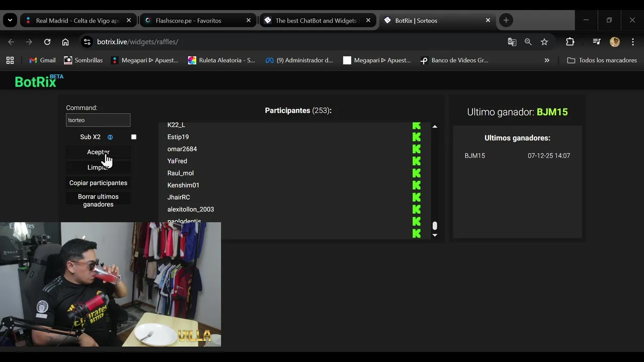Open Sub X2 info tooltip icon
The image size is (644, 362).
pyautogui.click(x=110, y=137)
